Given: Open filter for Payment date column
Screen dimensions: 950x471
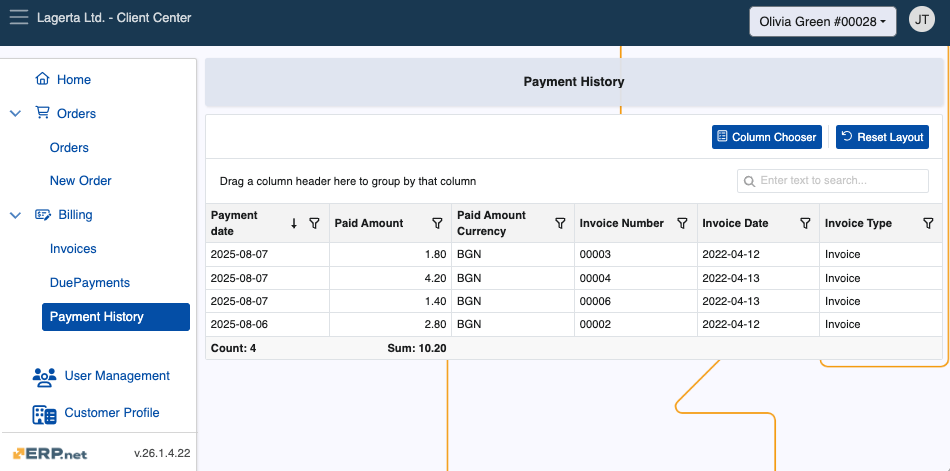Looking at the screenshot, I should click(x=314, y=223).
